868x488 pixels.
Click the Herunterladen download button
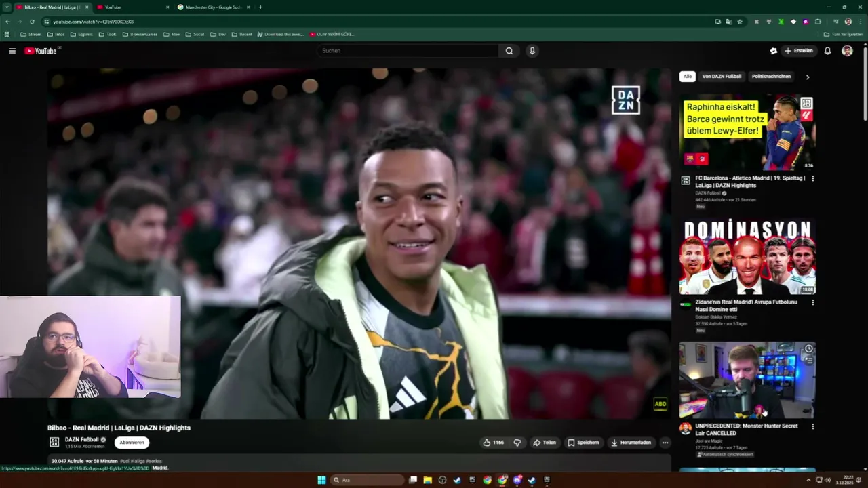[631, 443]
